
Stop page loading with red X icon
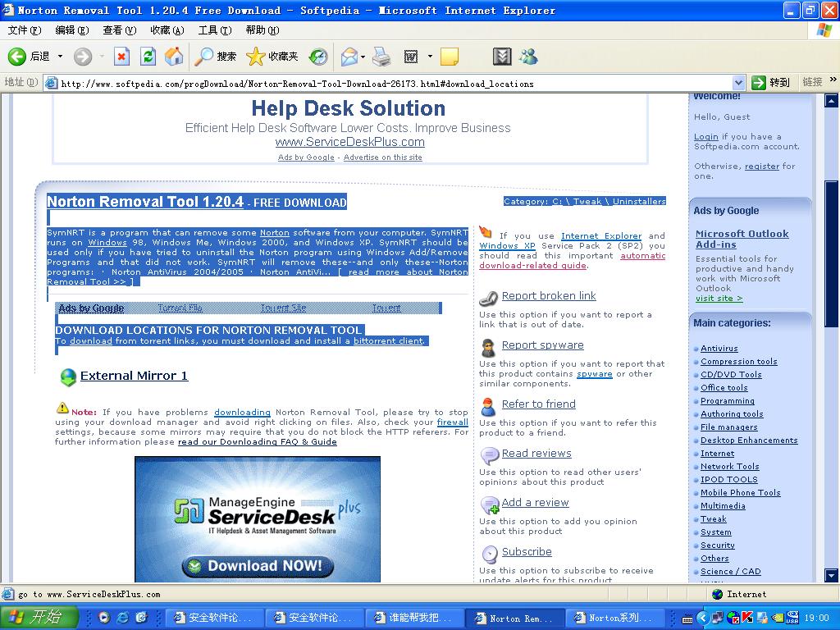pyautogui.click(x=122, y=57)
